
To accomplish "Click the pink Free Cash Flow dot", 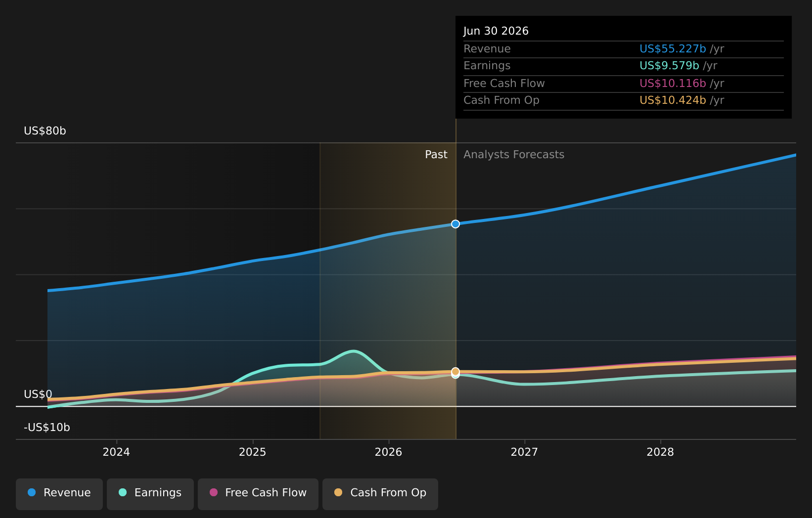I will pyautogui.click(x=214, y=492).
